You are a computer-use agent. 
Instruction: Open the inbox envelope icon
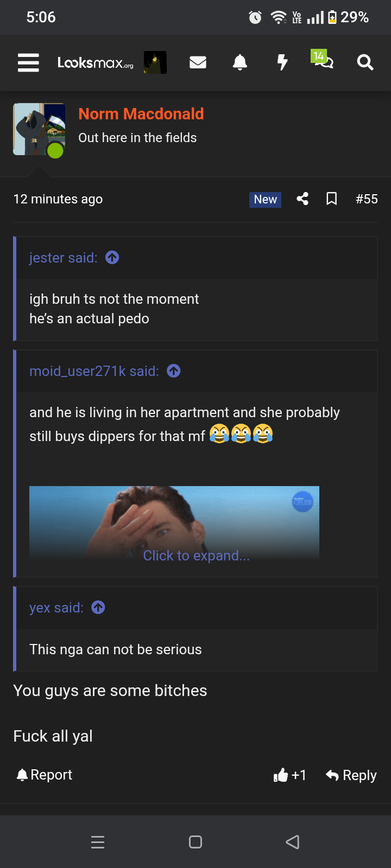pyautogui.click(x=198, y=63)
